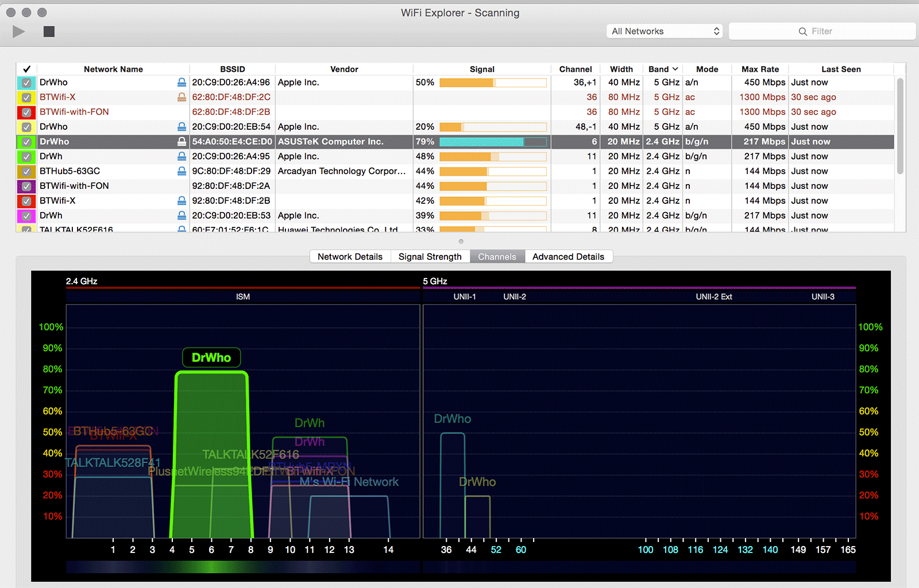919x588 pixels.
Task: Toggle checkbox for DrWh 20:C9:D0:26:A4:95
Action: (26, 157)
